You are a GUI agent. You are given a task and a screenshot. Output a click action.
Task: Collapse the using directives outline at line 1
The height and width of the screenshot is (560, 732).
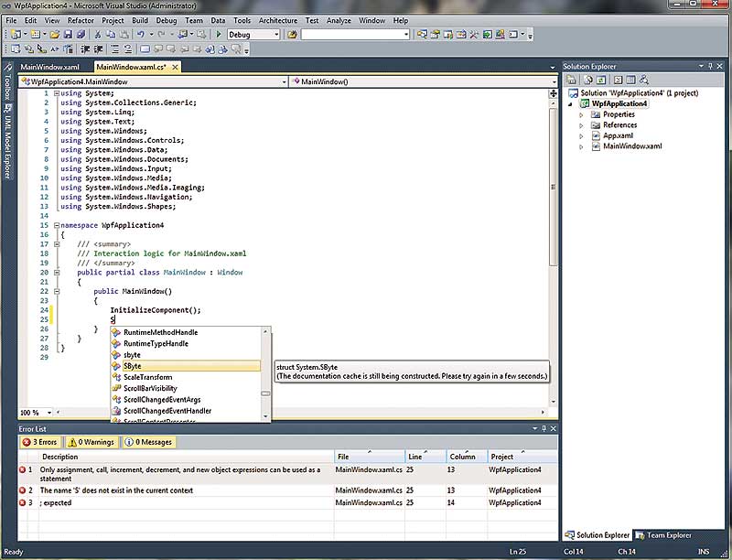click(57, 93)
